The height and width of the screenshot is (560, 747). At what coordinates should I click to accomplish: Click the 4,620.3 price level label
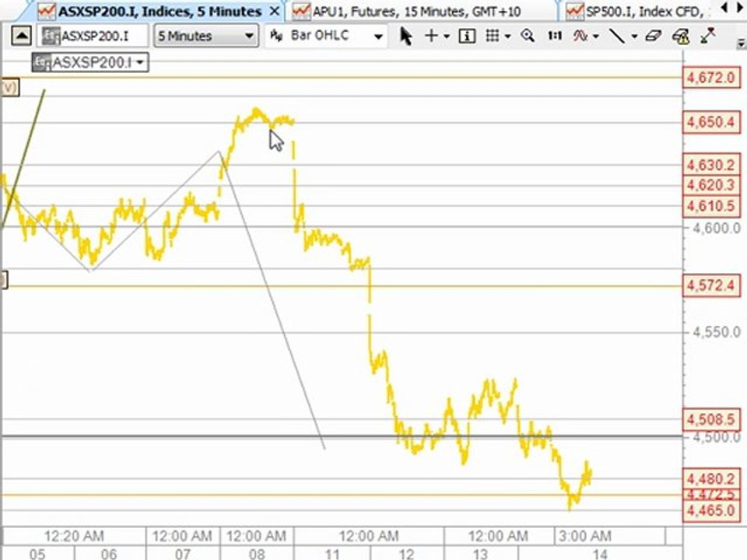[x=711, y=185]
